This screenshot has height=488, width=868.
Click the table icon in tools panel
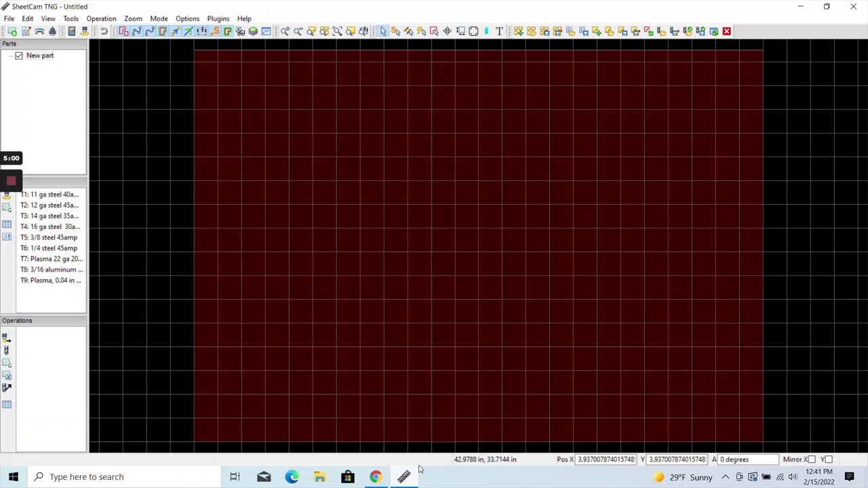pyautogui.click(x=7, y=224)
